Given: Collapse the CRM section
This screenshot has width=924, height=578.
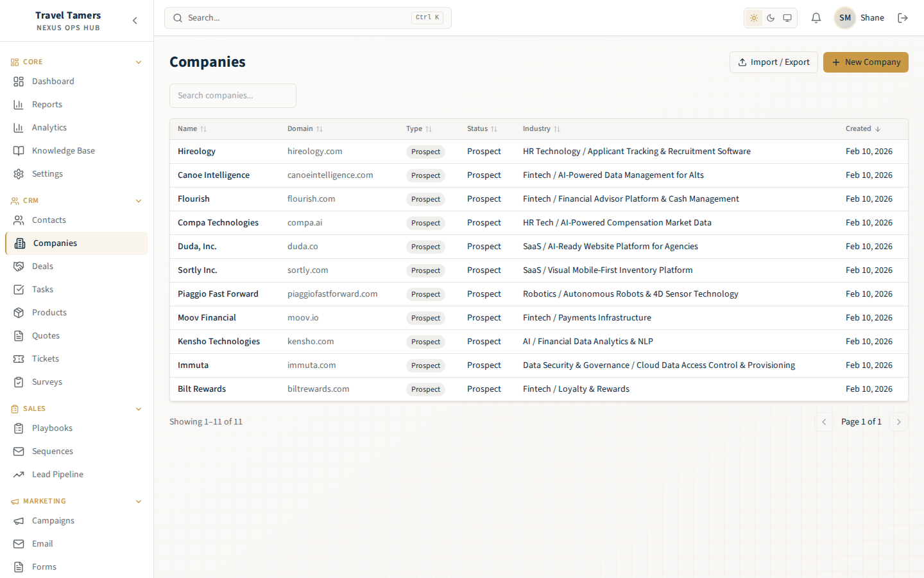Looking at the screenshot, I should 139,200.
